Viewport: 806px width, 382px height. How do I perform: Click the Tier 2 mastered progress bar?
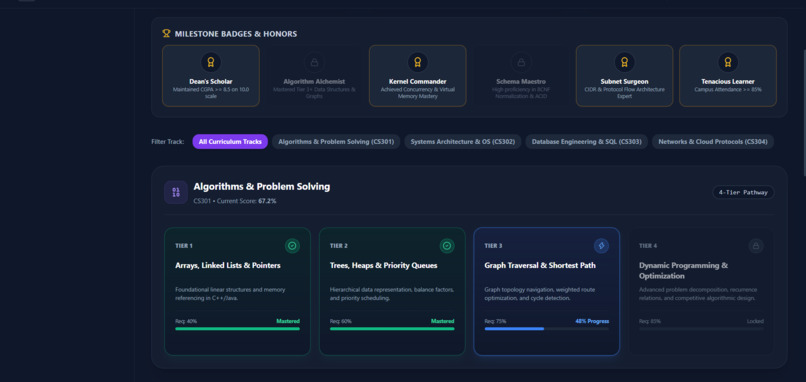pos(392,329)
